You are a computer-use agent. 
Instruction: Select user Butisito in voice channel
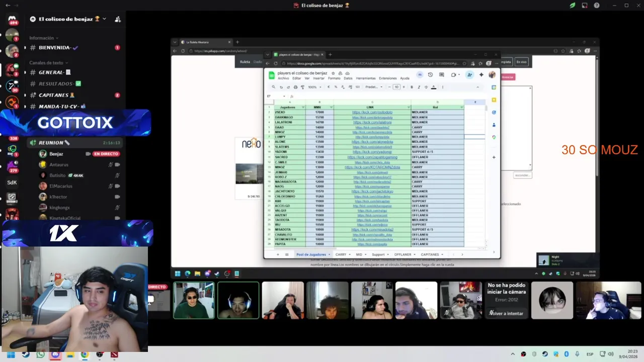coord(57,175)
